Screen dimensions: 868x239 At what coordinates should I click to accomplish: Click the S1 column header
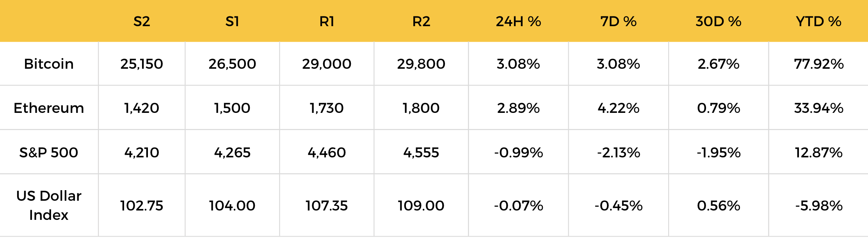pos(232,21)
